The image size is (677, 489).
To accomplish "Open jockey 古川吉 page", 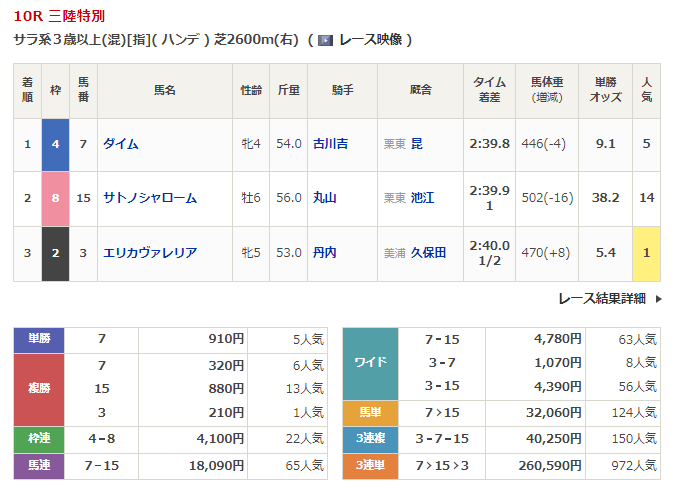I will (x=330, y=144).
